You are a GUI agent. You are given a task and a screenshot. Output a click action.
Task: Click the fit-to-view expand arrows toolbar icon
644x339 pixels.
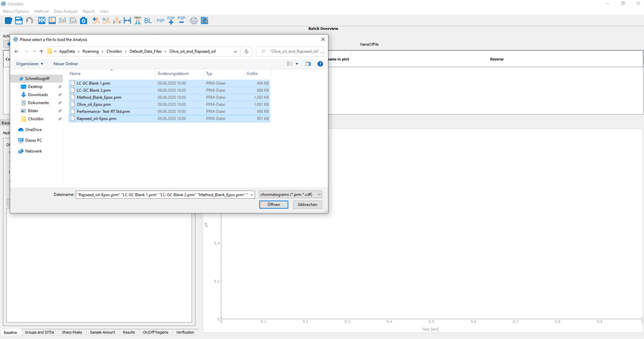42,20
